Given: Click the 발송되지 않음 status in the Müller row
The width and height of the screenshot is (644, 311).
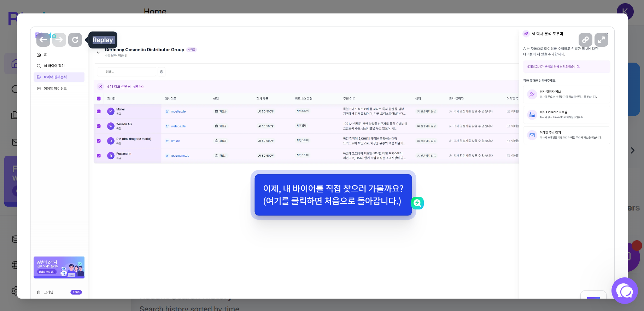Looking at the screenshot, I should (x=426, y=111).
